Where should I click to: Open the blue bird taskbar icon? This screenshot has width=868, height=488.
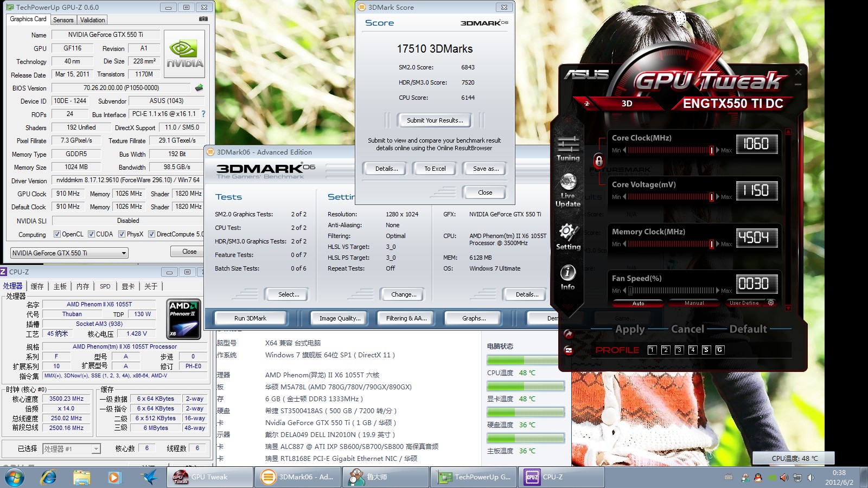click(148, 477)
